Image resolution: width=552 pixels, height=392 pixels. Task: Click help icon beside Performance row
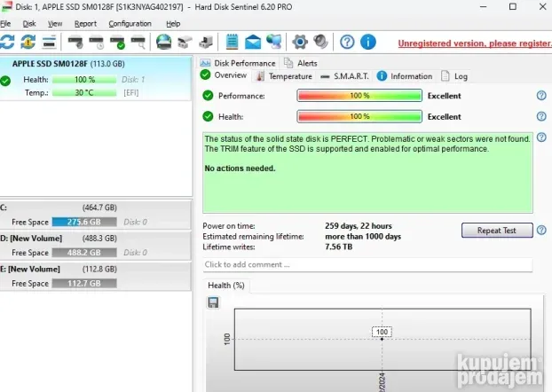tap(541, 96)
